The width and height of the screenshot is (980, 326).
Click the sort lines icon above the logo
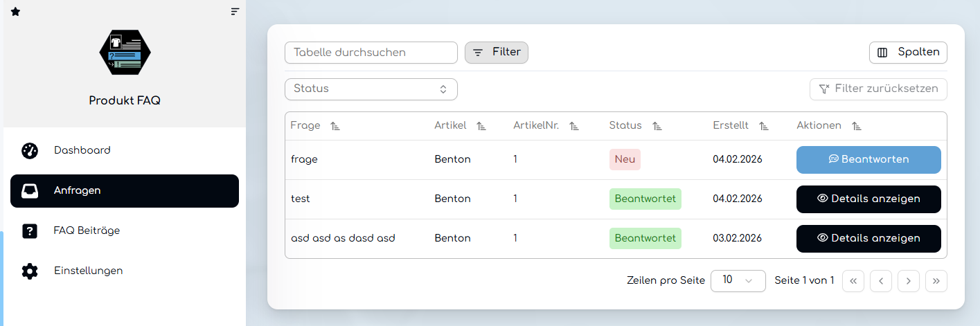click(235, 12)
